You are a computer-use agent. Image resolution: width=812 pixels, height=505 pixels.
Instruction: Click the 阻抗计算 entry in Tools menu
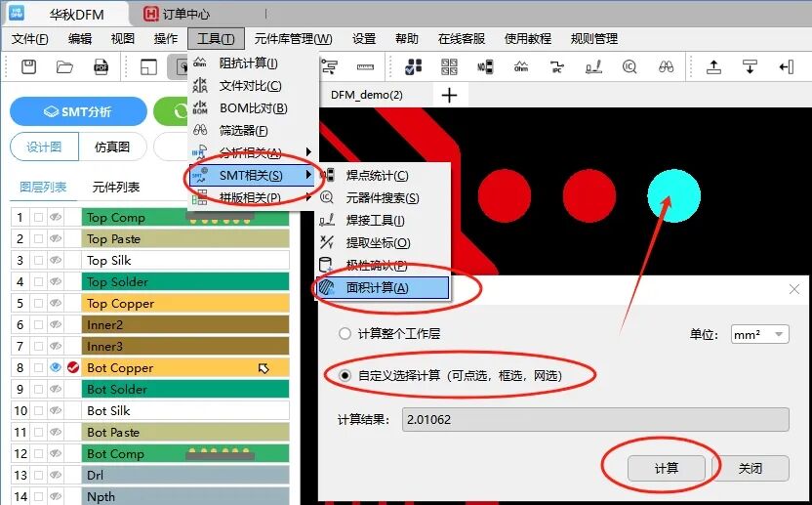click(x=248, y=63)
